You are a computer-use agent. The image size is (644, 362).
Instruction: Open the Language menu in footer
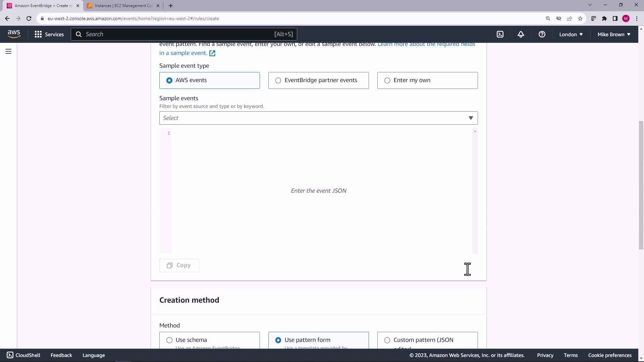94,355
